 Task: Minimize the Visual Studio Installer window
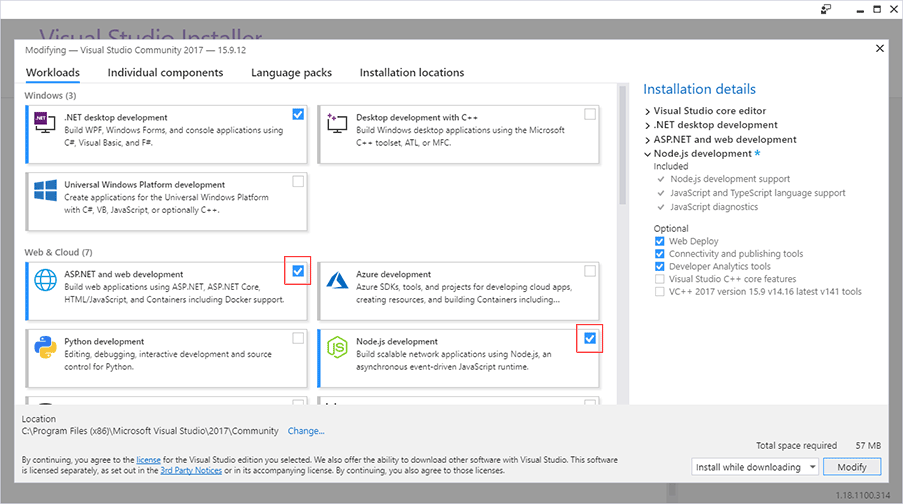click(x=860, y=10)
